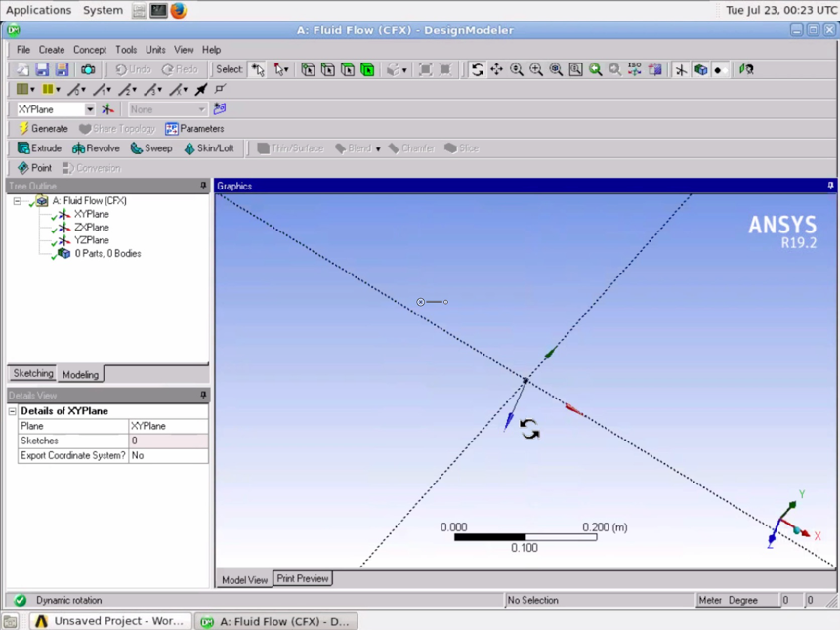Image resolution: width=840 pixels, height=630 pixels.
Task: Select the Revolve tool
Action: tap(96, 148)
